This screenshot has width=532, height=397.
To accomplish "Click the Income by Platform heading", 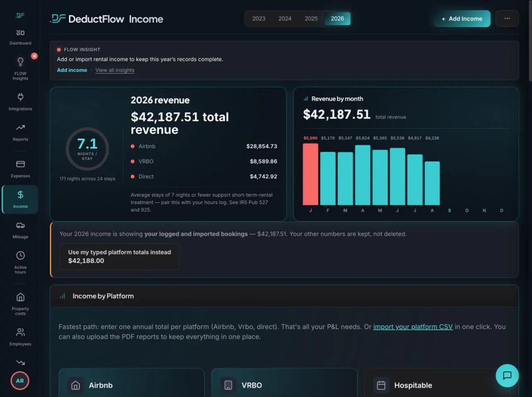I will [103, 296].
